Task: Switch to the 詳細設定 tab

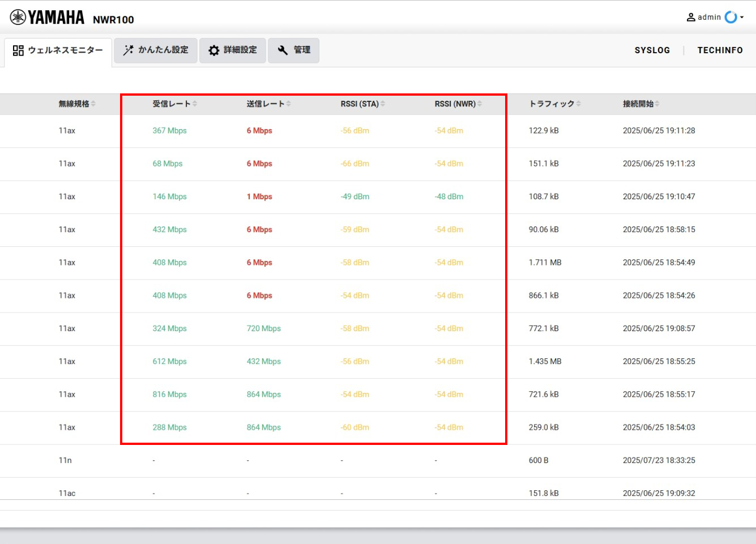Action: coord(233,50)
